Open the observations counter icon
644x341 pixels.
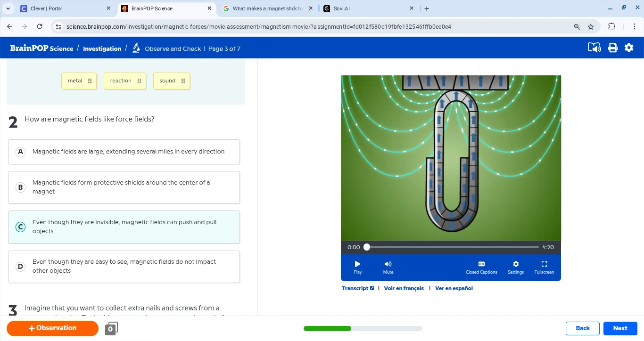coord(111,328)
